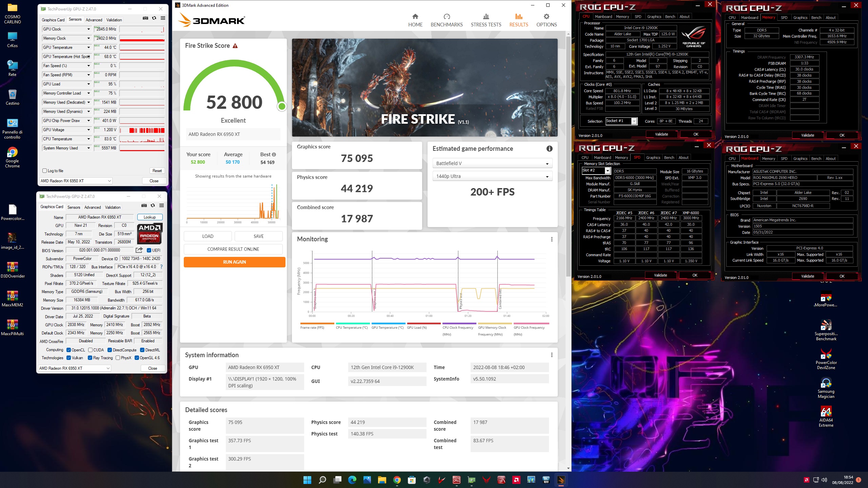The image size is (868, 488).
Task: Click info icon beside Estimated game performance
Action: (549, 149)
